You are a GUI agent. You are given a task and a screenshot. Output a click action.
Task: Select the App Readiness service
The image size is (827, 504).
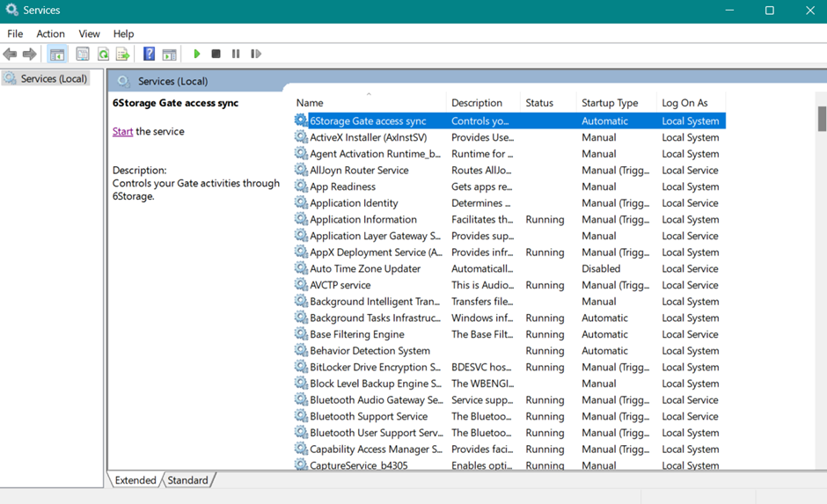tap(509, 186)
